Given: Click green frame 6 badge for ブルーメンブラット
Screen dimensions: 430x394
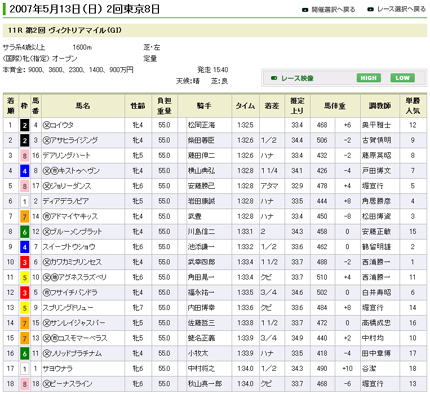Looking at the screenshot, I should 24,232.
